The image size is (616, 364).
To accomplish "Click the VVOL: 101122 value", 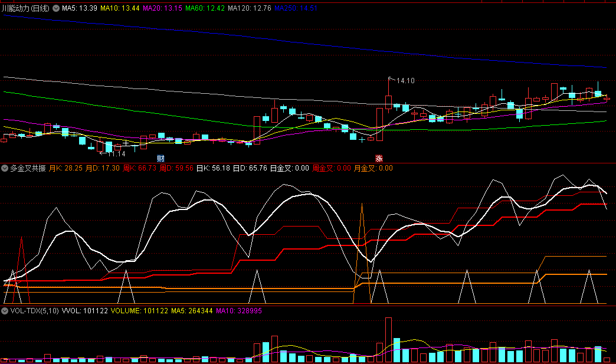I will point(85,311).
